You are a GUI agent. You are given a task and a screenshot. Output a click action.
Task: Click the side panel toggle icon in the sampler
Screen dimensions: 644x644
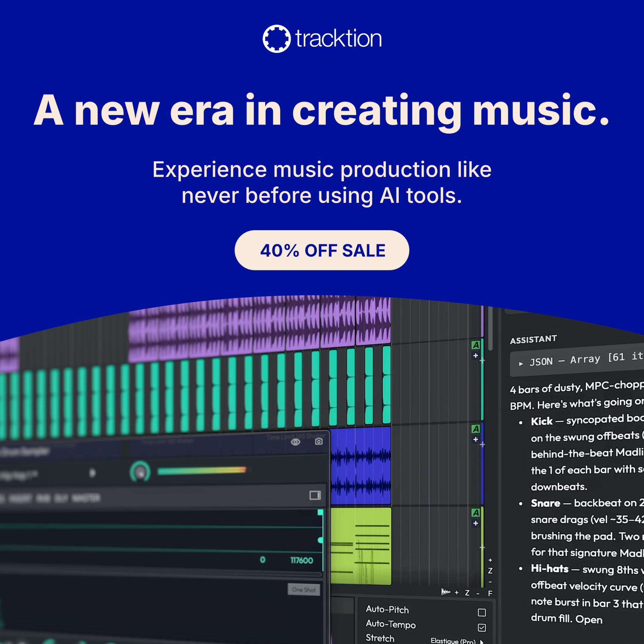coord(315,495)
